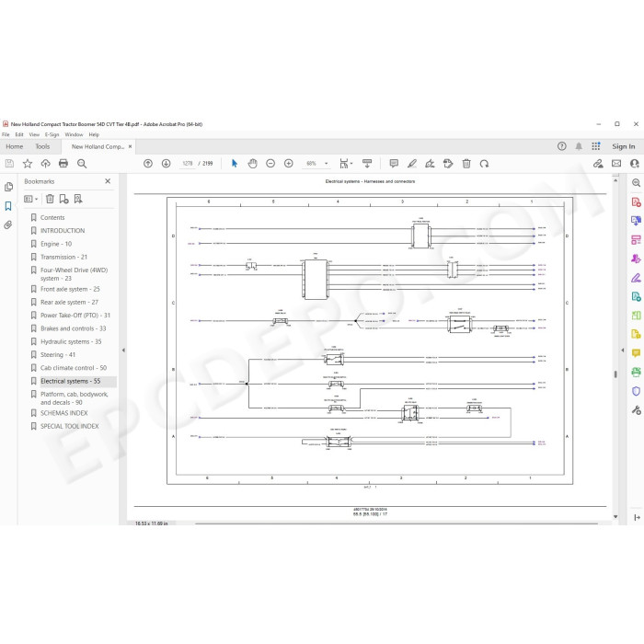Add a sticky note comment icon
The image size is (644, 644).
(x=394, y=164)
